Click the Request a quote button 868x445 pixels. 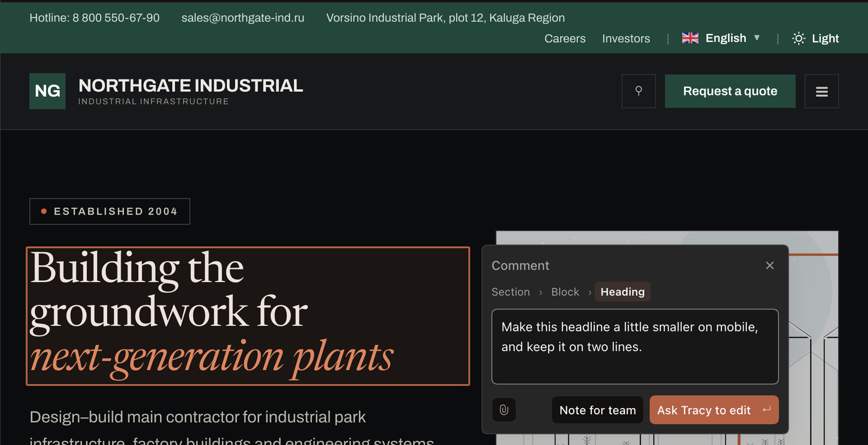click(x=730, y=91)
